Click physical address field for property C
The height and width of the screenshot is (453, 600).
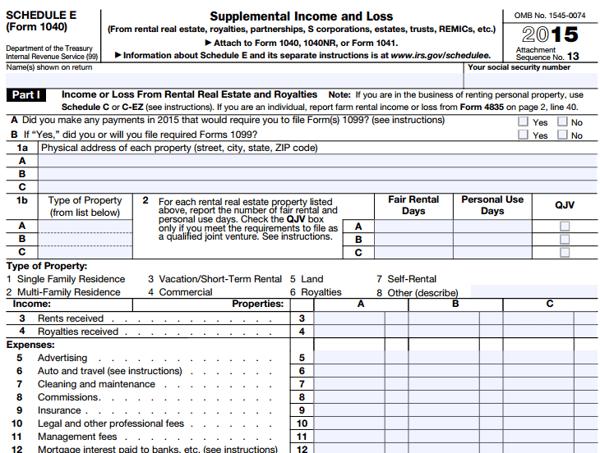click(x=318, y=187)
